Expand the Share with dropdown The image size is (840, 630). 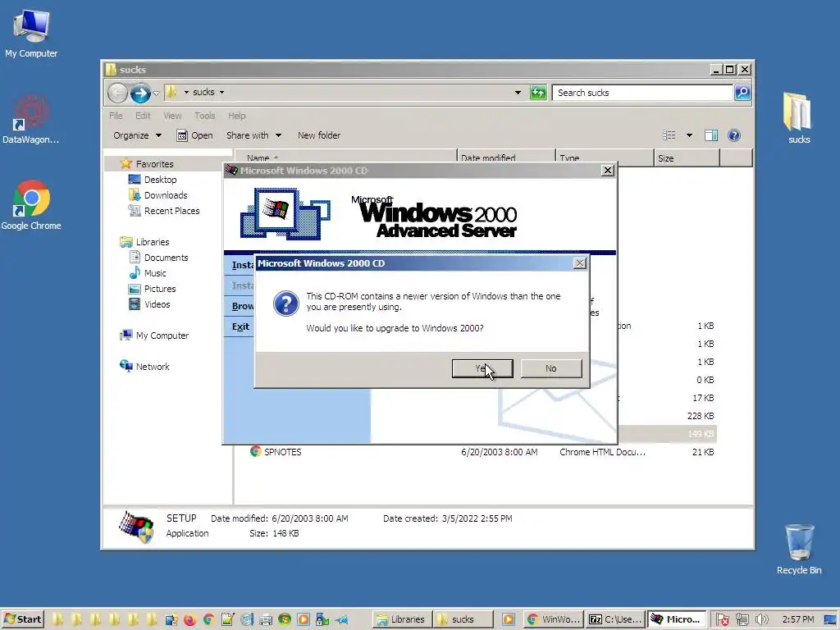pos(253,135)
